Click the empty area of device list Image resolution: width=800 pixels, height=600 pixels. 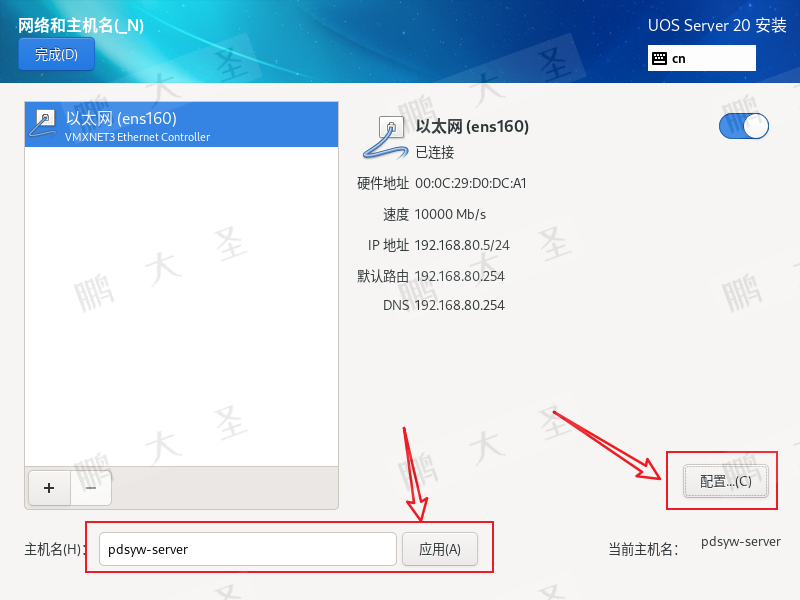182,306
